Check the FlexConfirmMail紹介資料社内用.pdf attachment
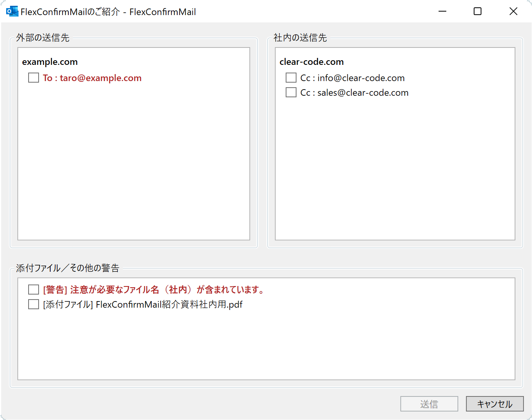Image resolution: width=532 pixels, height=420 pixels. click(33, 304)
